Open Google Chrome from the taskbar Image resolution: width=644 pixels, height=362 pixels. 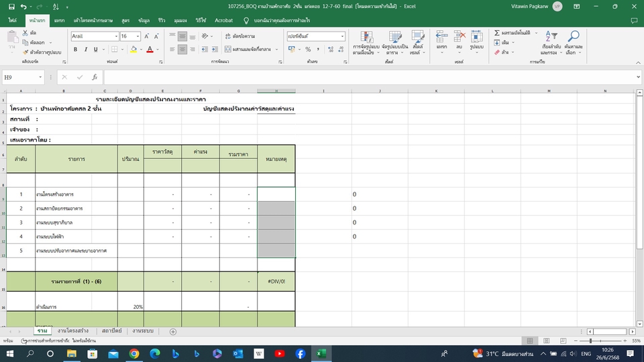[133, 353]
